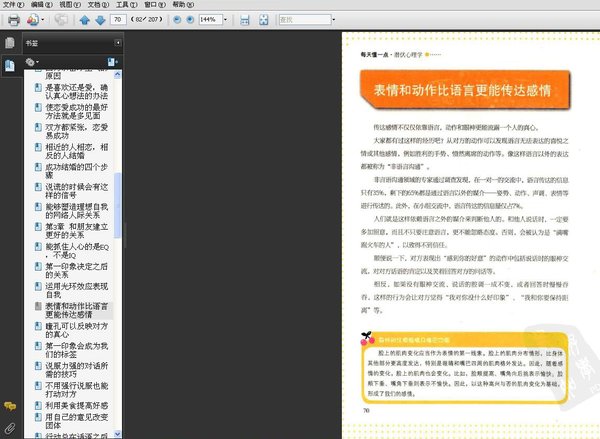Collapse the 书签 panel with arrow button

click(118, 43)
